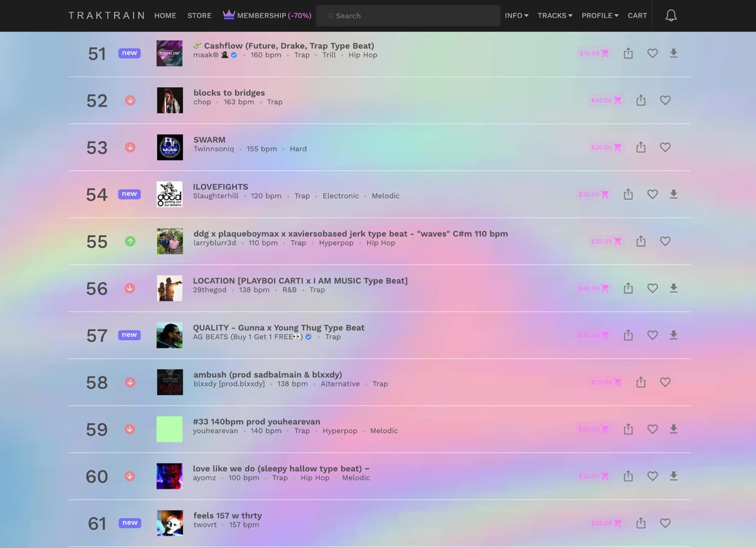The image size is (756, 548).
Task: Download the LOCATION beat
Action: [x=673, y=288]
